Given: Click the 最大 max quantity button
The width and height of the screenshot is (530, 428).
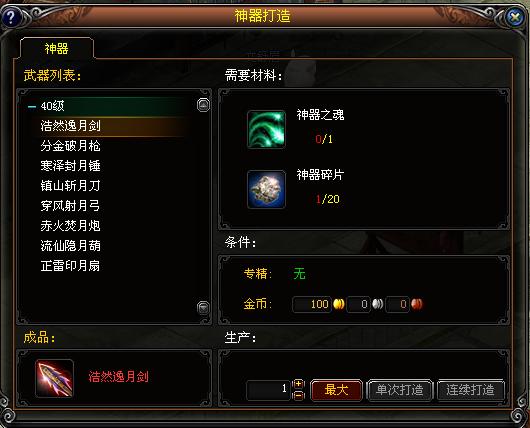Looking at the screenshot, I should (336, 390).
